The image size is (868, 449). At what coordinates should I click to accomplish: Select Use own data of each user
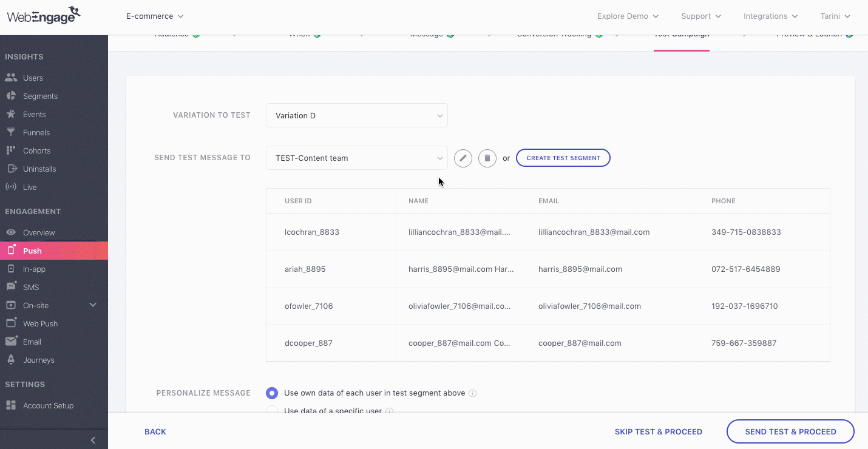tap(272, 393)
